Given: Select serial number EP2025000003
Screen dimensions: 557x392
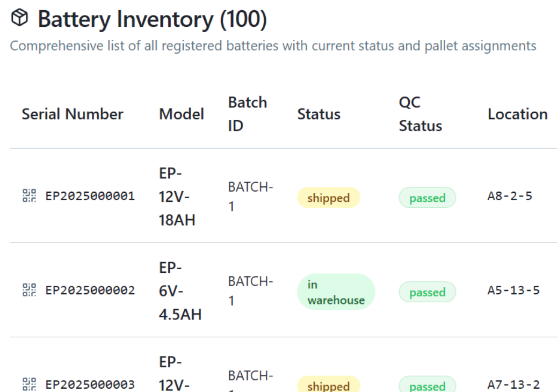Looking at the screenshot, I should (x=90, y=384).
